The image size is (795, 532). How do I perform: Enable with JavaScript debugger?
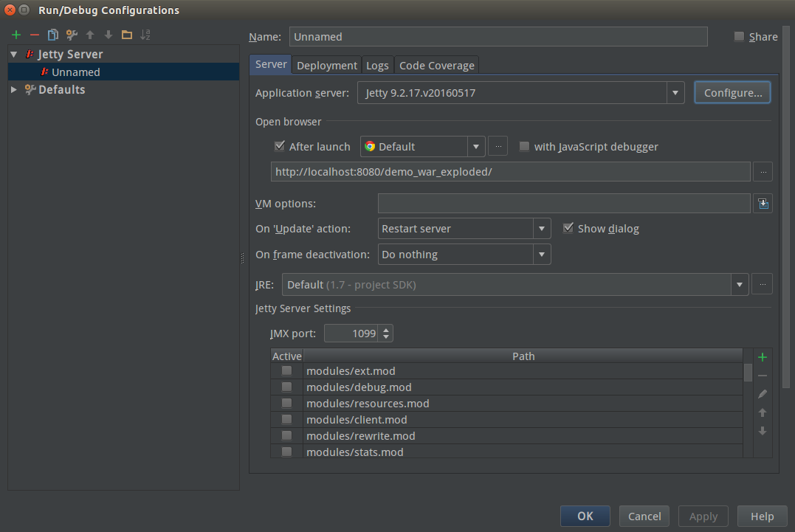[x=524, y=146]
